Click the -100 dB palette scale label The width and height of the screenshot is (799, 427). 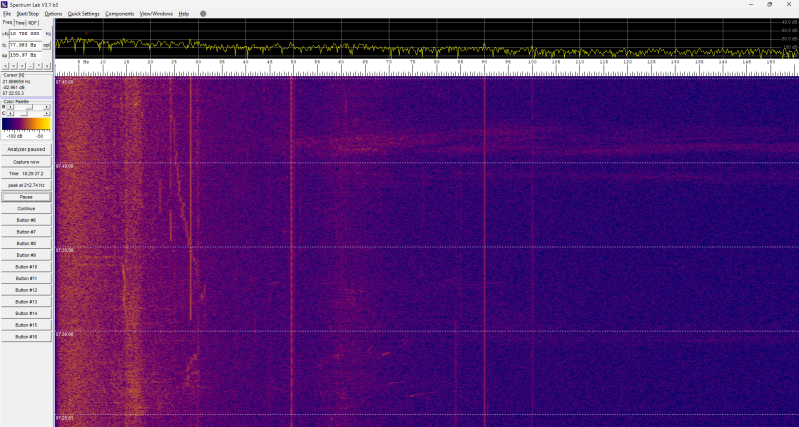[x=14, y=136]
